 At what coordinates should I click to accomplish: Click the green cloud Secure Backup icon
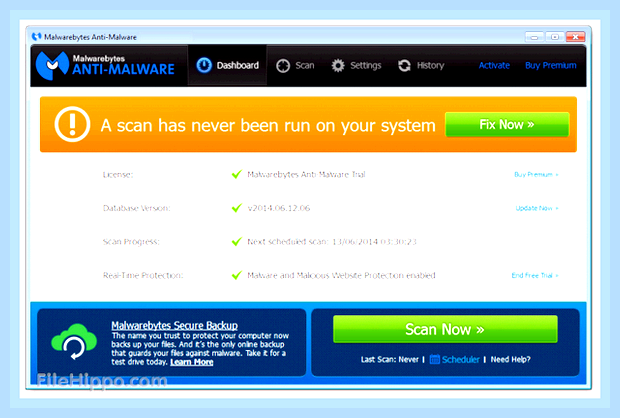pyautogui.click(x=74, y=342)
